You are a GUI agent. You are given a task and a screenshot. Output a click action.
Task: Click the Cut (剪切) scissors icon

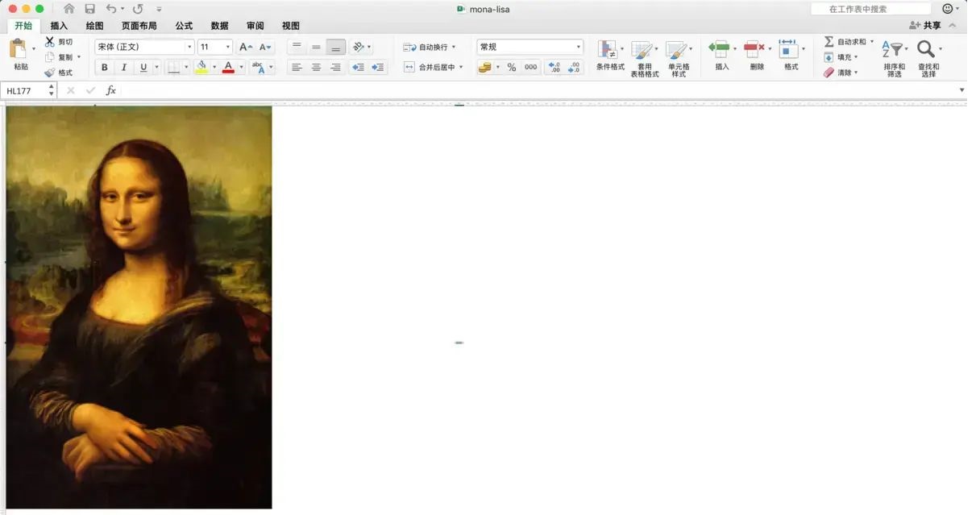pos(50,41)
